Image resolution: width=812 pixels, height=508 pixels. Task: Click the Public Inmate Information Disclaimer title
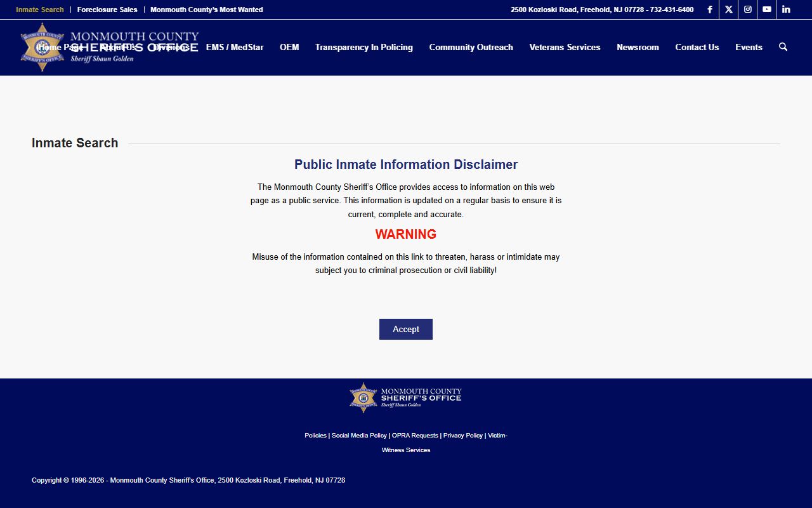click(x=406, y=164)
